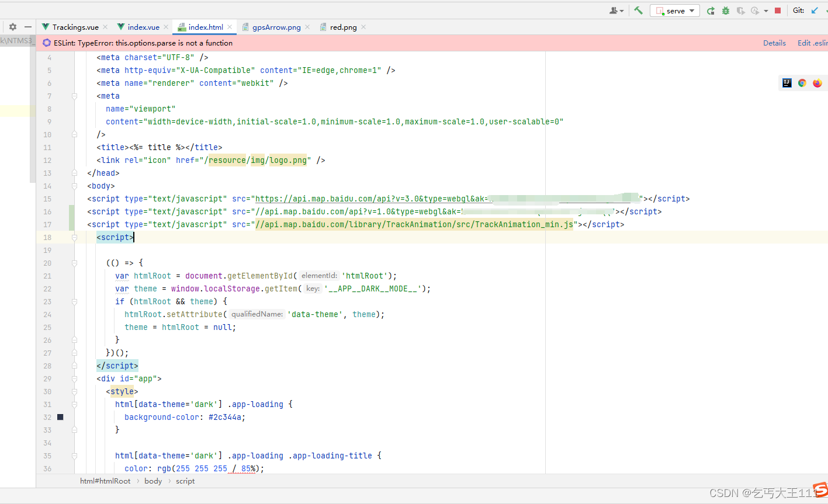Hide the project panel with minus icon
Screen dimensions: 828x504
(27, 27)
